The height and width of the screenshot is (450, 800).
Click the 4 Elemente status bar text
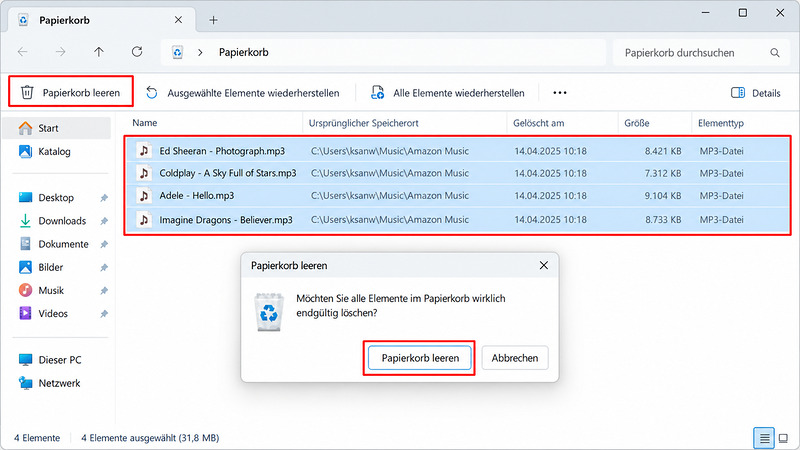pyautogui.click(x=37, y=438)
